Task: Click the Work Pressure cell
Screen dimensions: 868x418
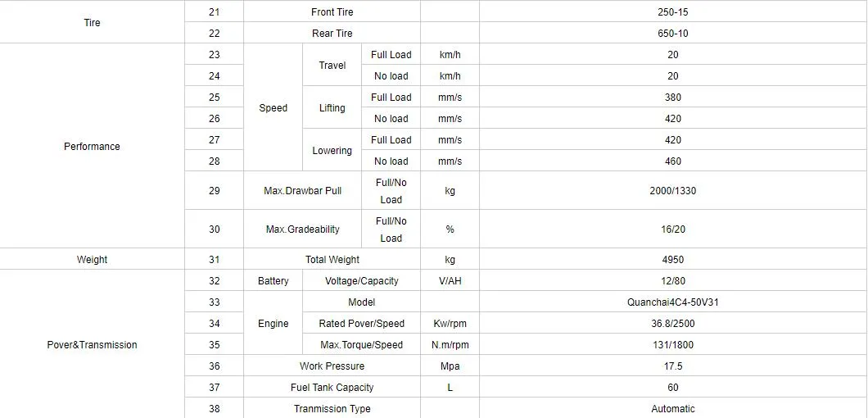Action: pyautogui.click(x=332, y=366)
